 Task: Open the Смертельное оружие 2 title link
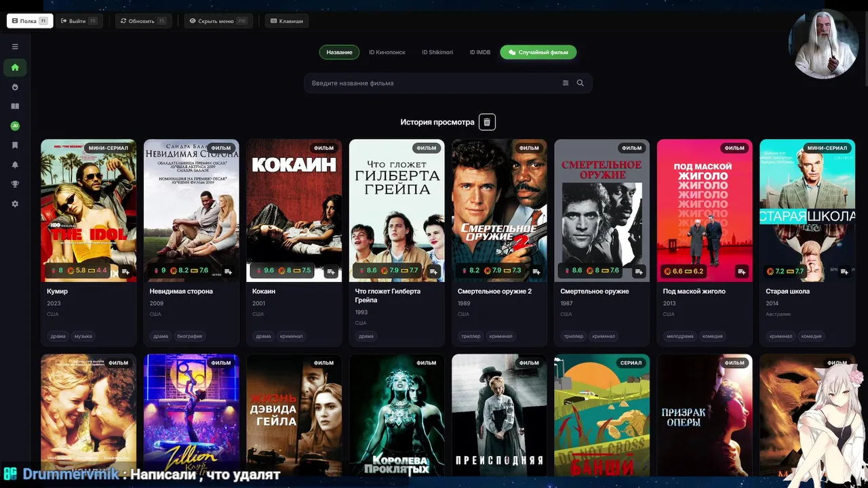[494, 291]
